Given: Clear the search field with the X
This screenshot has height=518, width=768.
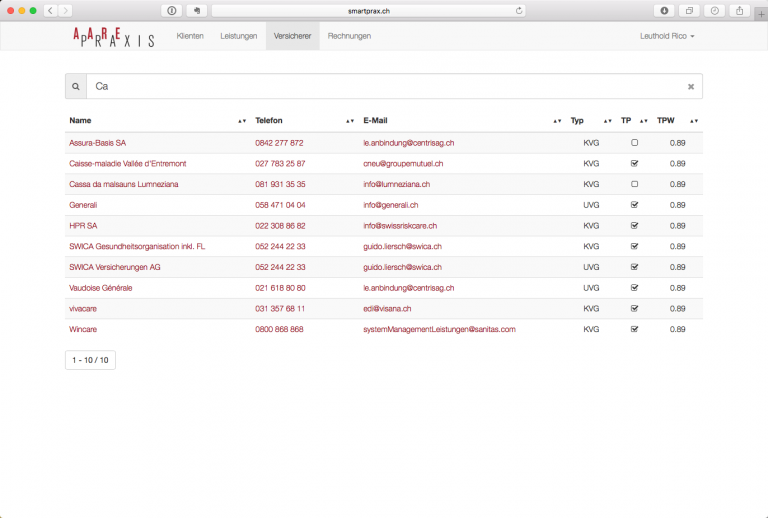Looking at the screenshot, I should pyautogui.click(x=691, y=87).
